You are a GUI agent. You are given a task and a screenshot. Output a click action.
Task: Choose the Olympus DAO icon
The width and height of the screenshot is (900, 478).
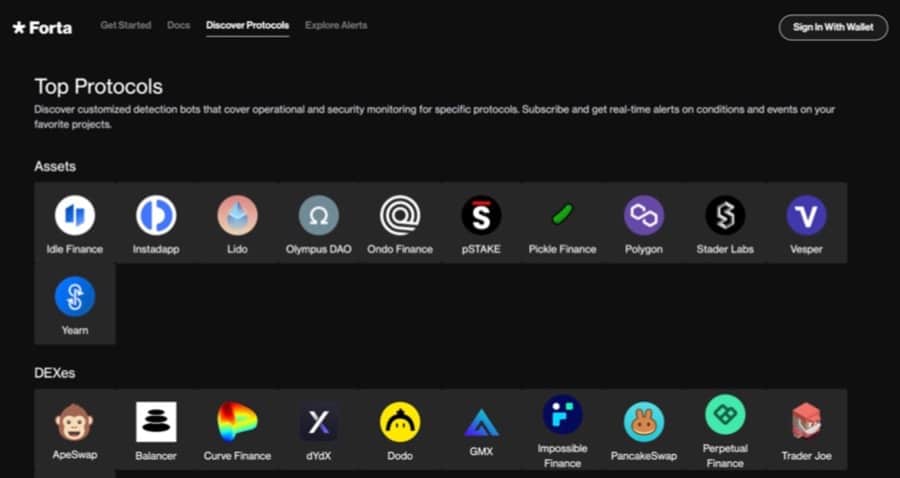coord(319,215)
